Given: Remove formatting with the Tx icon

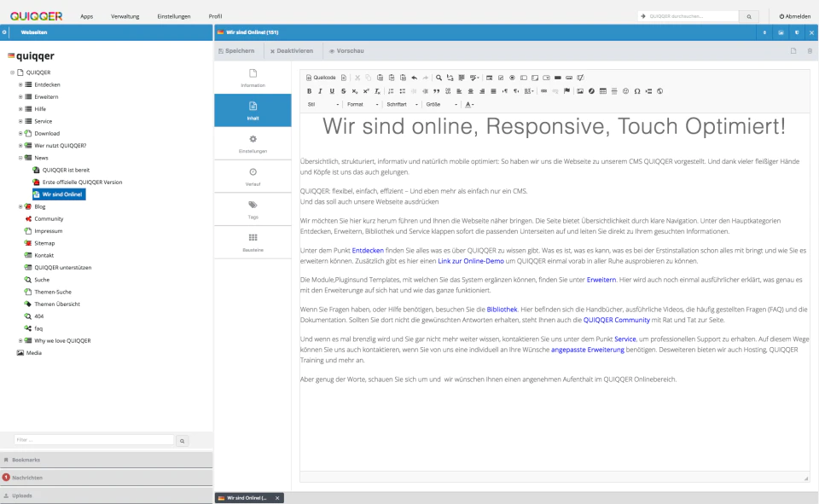Looking at the screenshot, I should tap(377, 91).
